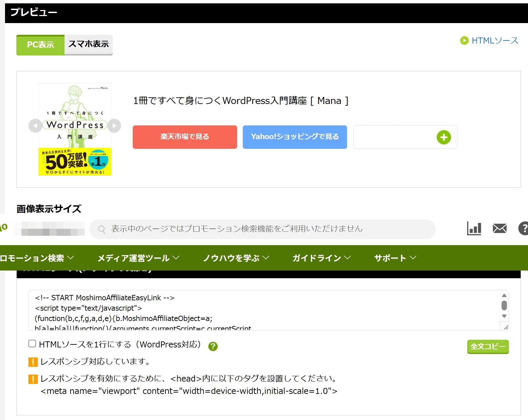Viewport: 528px width, 420px height.
Task: Click the meta name="viewport" tag text
Action: coord(189,391)
